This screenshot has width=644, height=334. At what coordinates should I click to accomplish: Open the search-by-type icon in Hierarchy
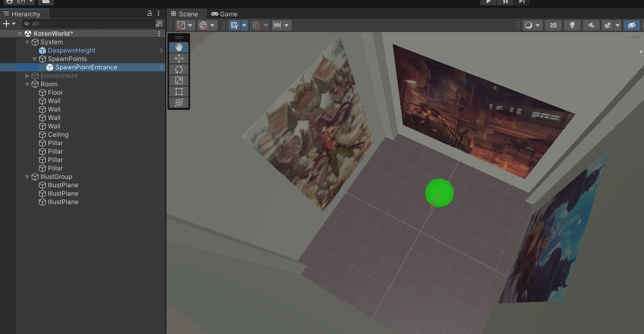(159, 24)
